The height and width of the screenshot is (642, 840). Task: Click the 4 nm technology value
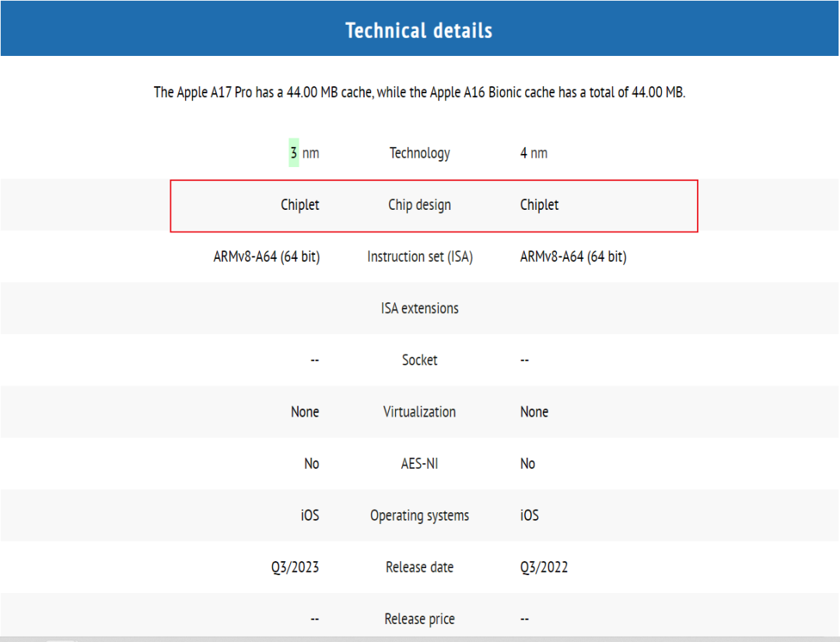coord(534,153)
